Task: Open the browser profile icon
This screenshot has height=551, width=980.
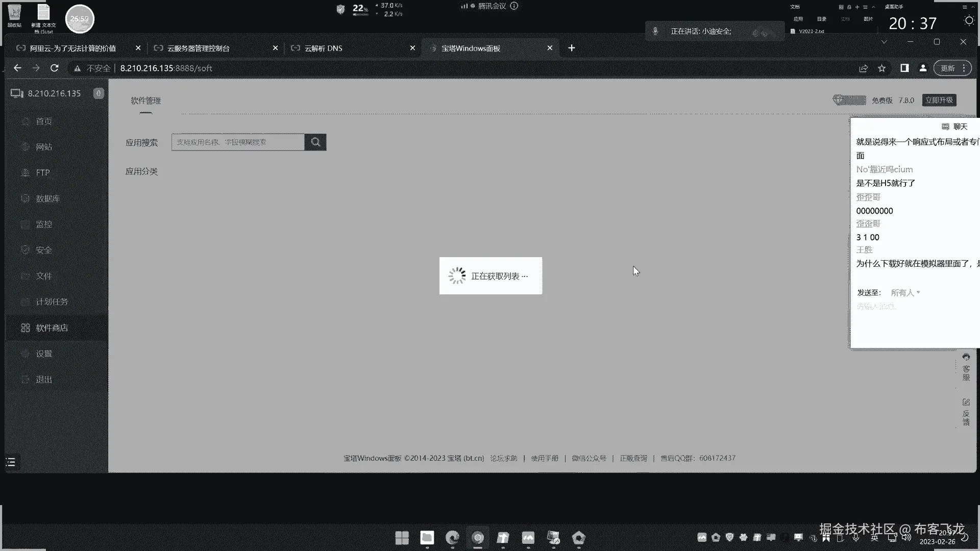Action: pyautogui.click(x=923, y=68)
